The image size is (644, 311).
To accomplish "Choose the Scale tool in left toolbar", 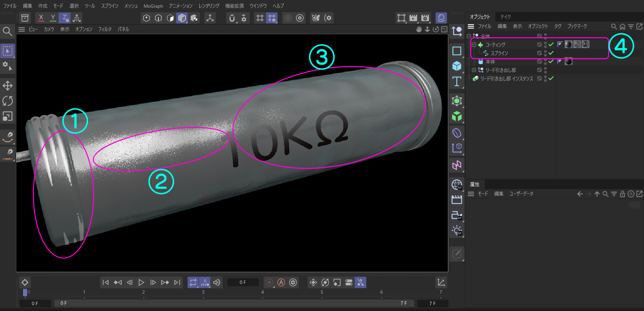I will click(7, 116).
